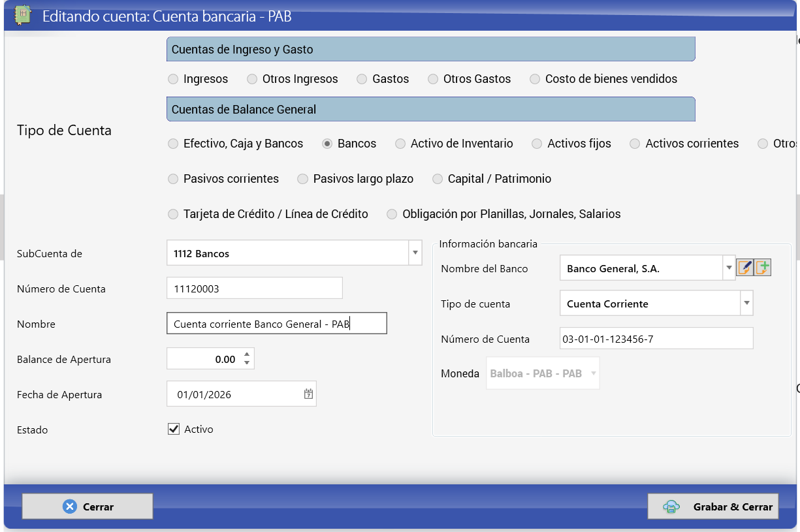The height and width of the screenshot is (532, 800).
Task: Click the Estado label
Action: [33, 430]
